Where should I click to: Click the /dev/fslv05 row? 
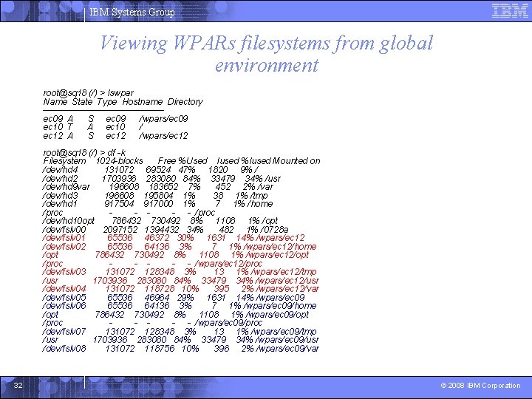click(x=174, y=298)
